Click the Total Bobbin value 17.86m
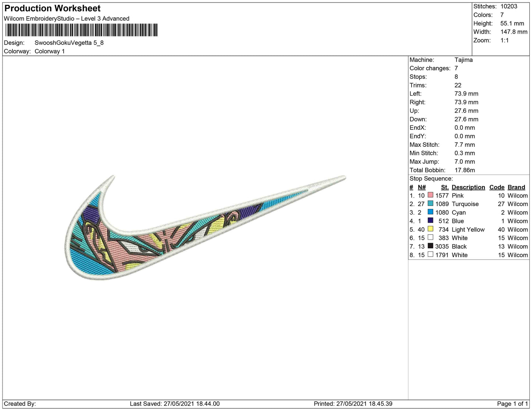The image size is (532, 409). click(x=465, y=170)
